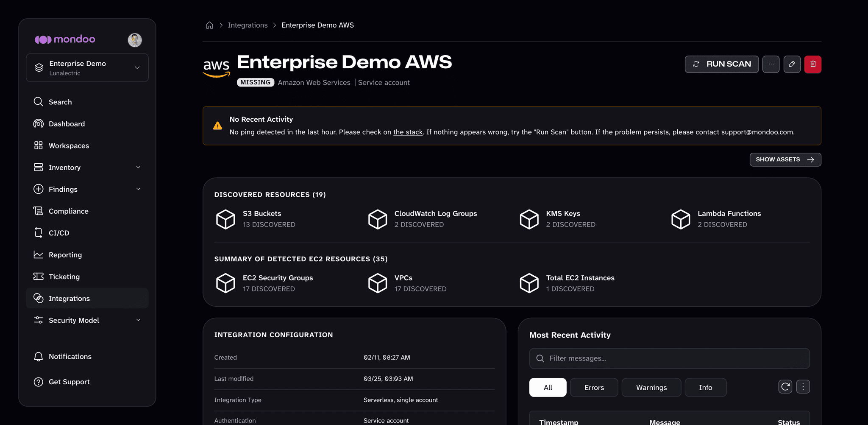Click the Compliance icon in sidebar
Screen dimensions: 868x425
tap(38, 211)
